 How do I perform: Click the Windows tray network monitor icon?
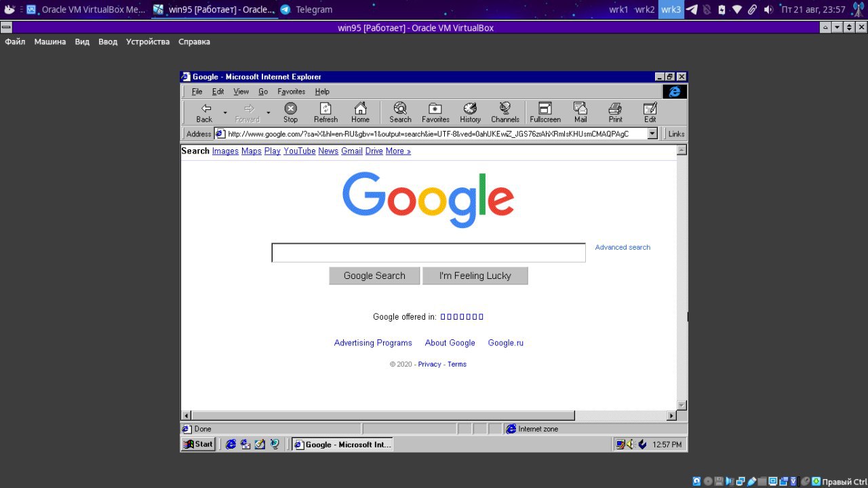[x=620, y=445]
